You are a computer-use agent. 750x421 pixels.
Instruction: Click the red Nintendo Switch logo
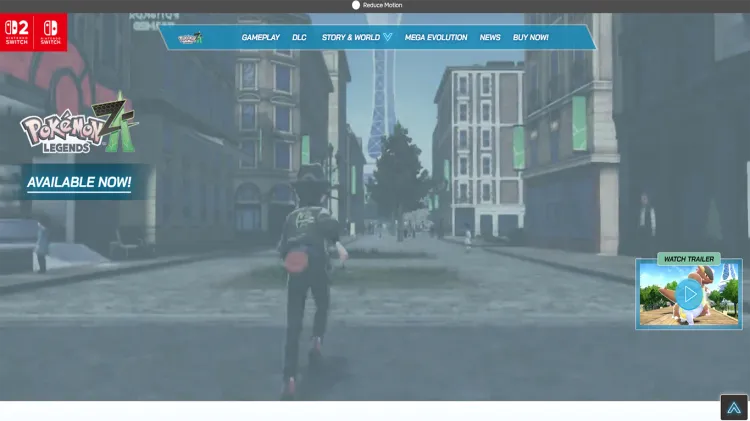click(49, 31)
